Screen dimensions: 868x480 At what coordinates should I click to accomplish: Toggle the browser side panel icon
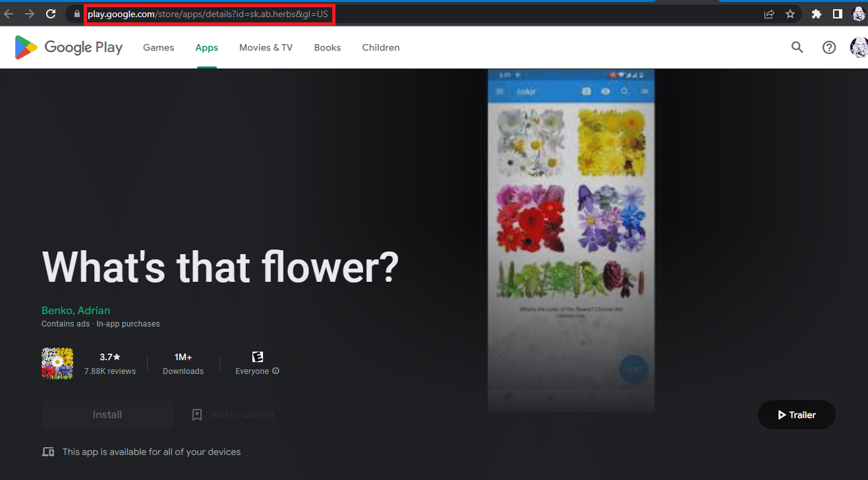(x=838, y=14)
